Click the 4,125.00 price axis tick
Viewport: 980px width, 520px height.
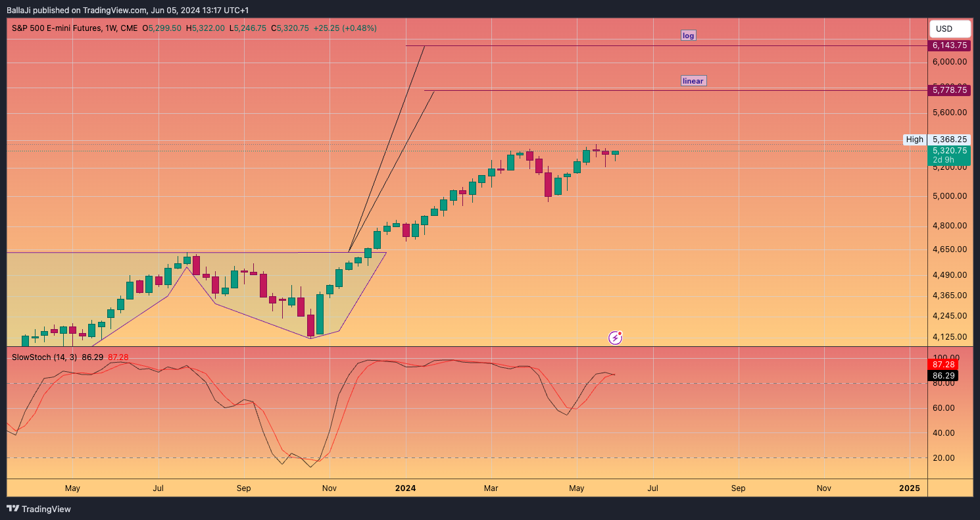[949, 337]
